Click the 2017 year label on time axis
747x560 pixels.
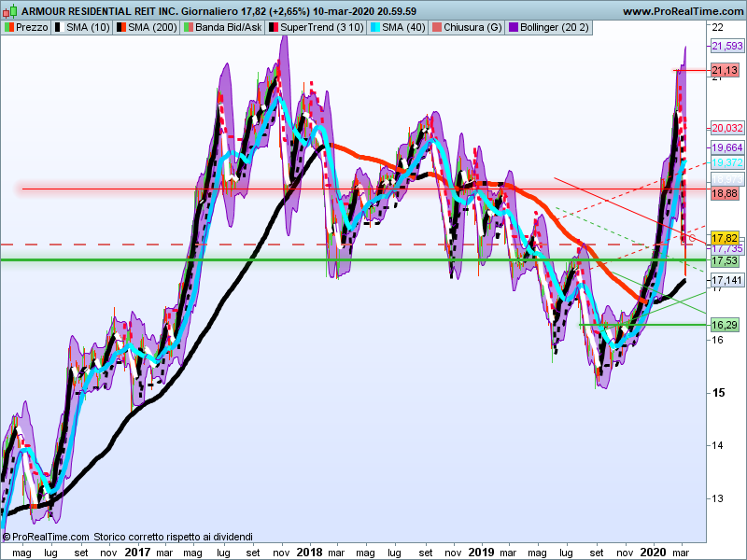(137, 553)
